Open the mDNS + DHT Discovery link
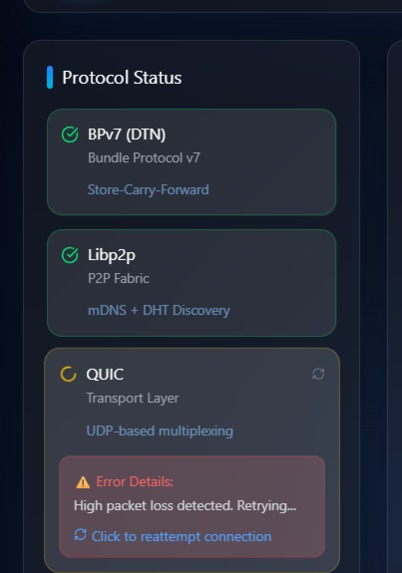Image resolution: width=402 pixels, height=573 pixels. point(159,310)
